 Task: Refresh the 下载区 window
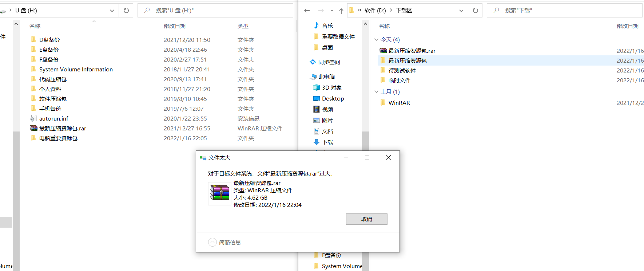point(476,11)
